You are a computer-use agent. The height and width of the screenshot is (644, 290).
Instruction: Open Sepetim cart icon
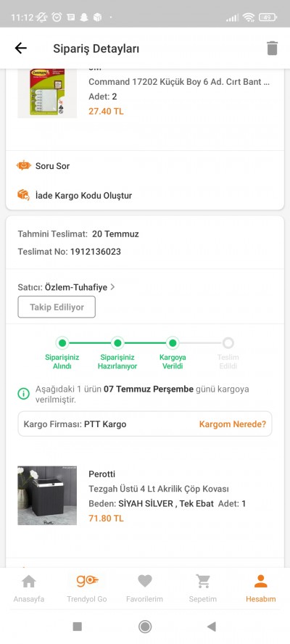[203, 581]
